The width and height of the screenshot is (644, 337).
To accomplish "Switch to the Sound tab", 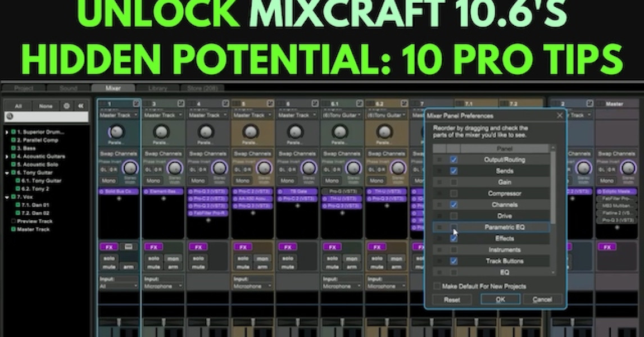I will (68, 88).
